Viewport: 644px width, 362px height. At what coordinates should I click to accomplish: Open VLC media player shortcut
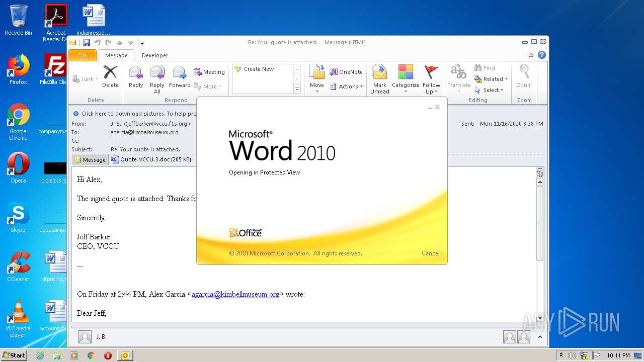18,319
